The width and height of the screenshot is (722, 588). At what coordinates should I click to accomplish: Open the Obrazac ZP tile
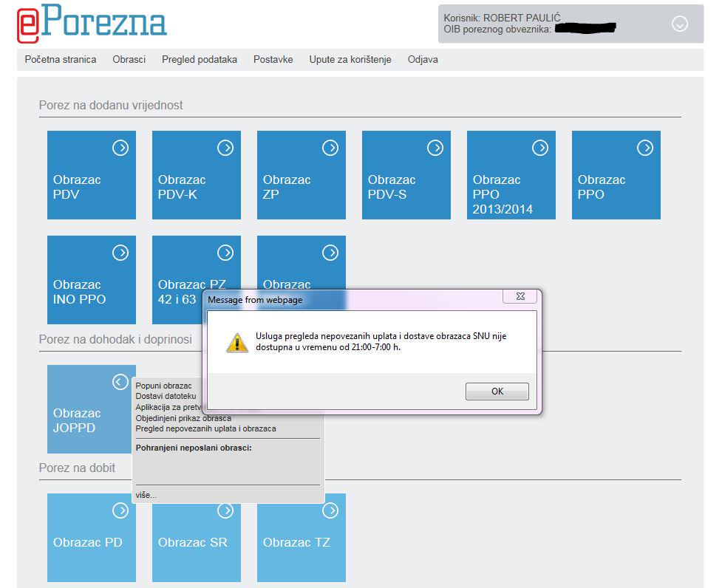302,175
